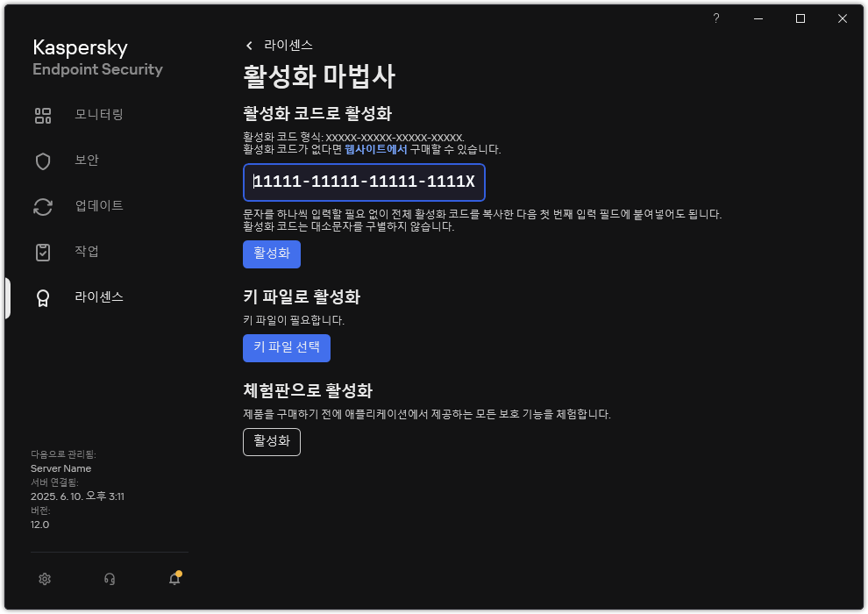Image resolution: width=868 pixels, height=614 pixels.
Task: Select the 라이센스 (License) key icon
Action: pos(42,297)
